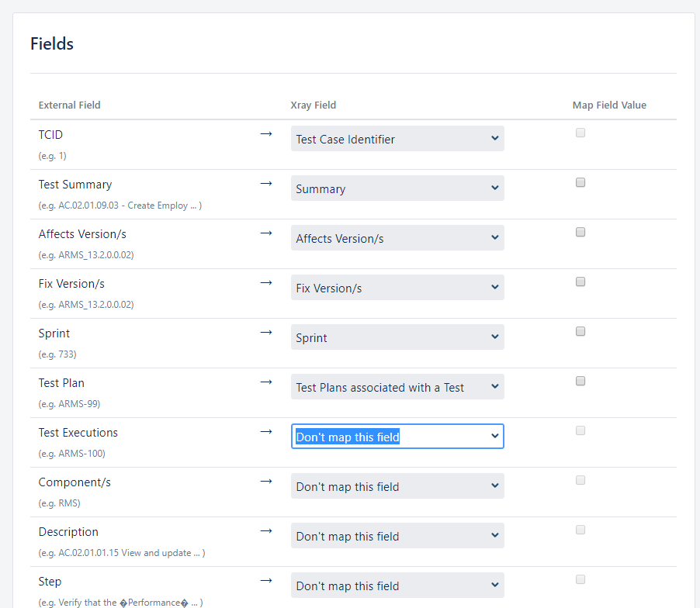Open the Description mapping dropdown
The width and height of the screenshot is (700, 608).
click(397, 536)
